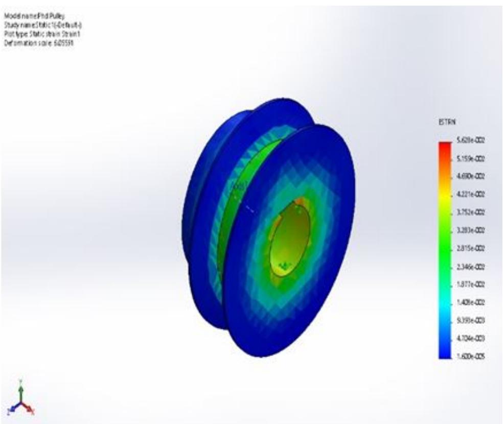Click the XYZ orientation triad
The image size is (504, 424).
click(x=20, y=398)
